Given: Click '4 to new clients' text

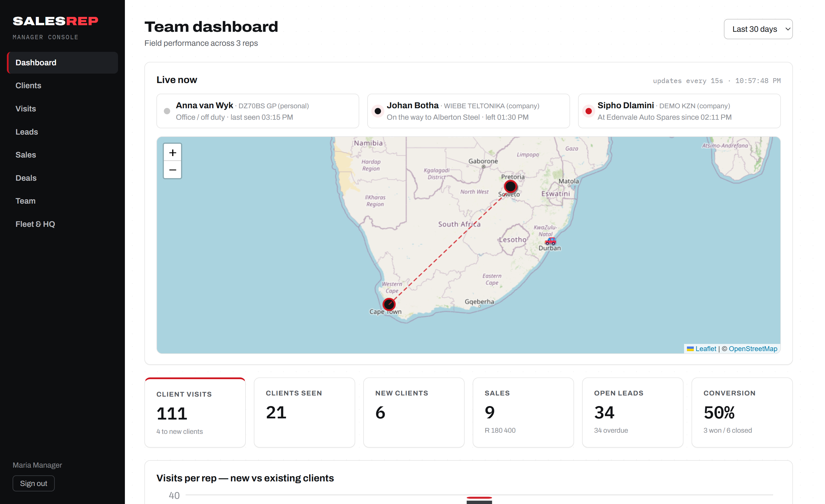Looking at the screenshot, I should [x=179, y=432].
